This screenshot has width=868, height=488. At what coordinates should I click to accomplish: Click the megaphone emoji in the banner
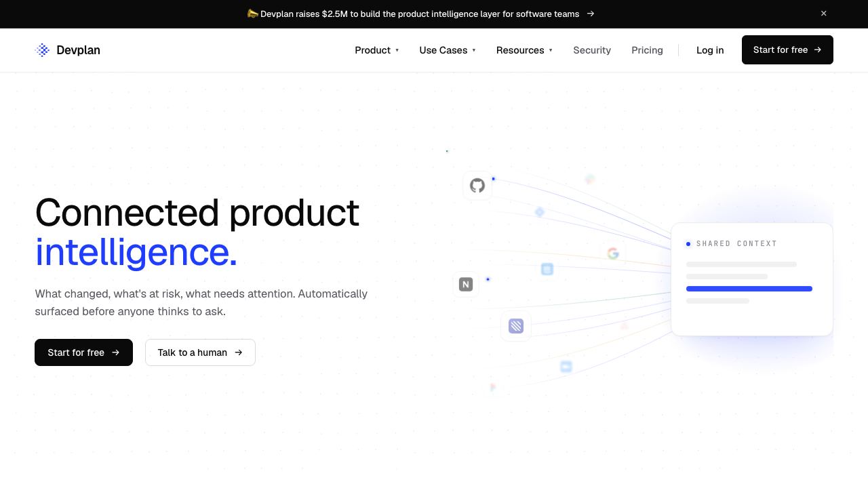click(253, 14)
